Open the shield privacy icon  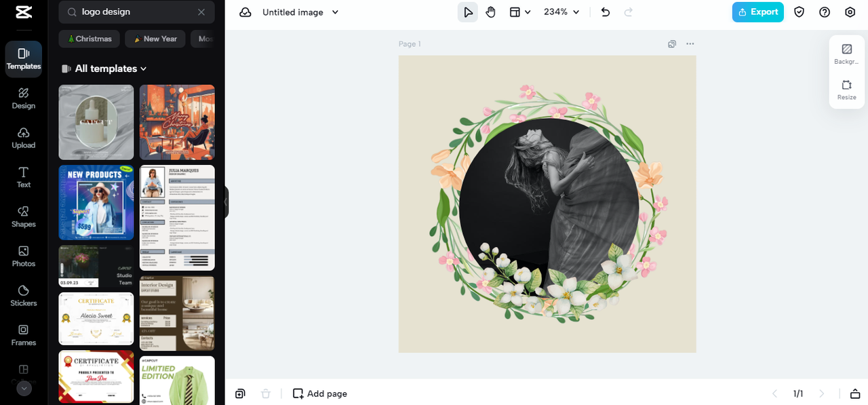(x=800, y=12)
